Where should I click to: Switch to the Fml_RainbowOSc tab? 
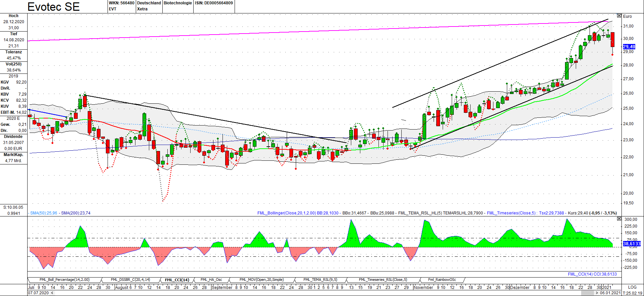pyautogui.click(x=442, y=280)
